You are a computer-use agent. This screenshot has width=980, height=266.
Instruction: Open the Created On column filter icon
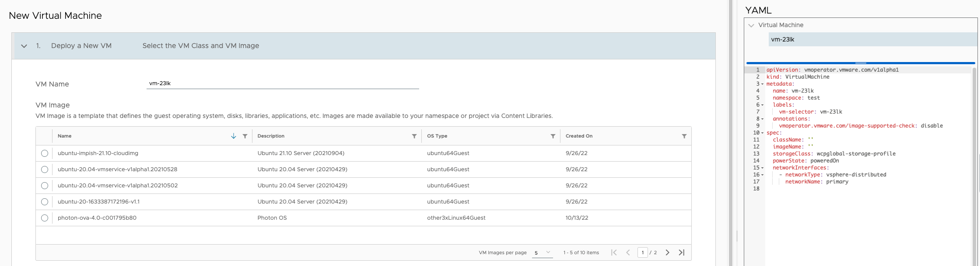[x=684, y=136]
